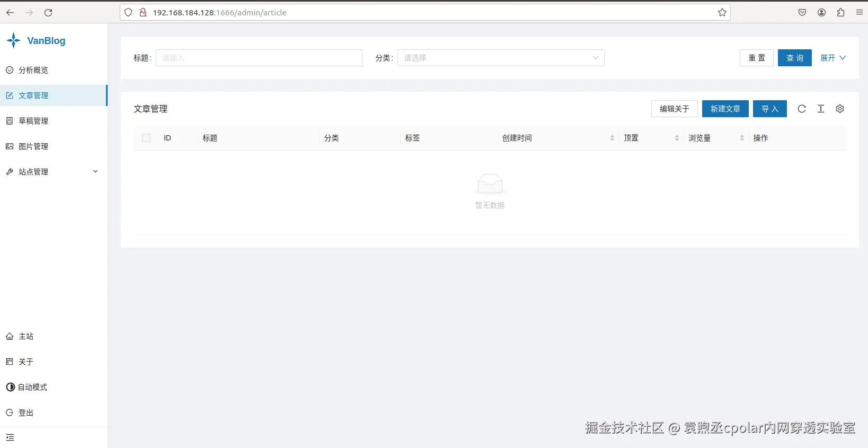
Task: Click the browser back arrow
Action: 10,12
